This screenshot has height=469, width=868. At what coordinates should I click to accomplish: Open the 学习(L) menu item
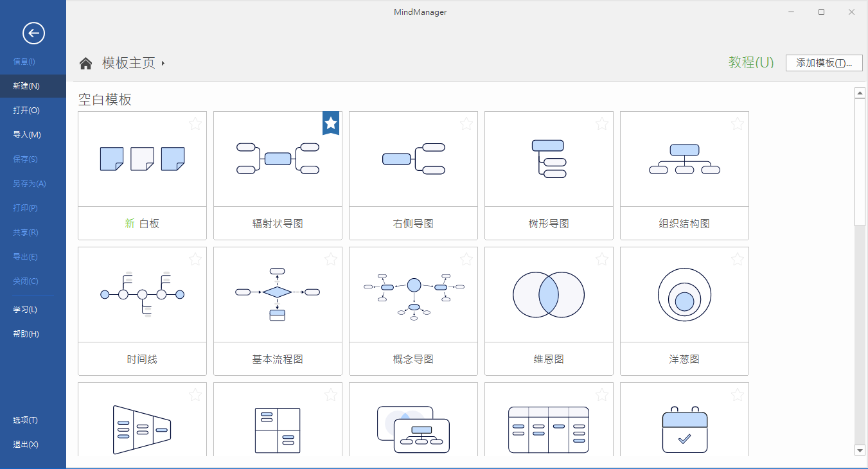pyautogui.click(x=33, y=310)
